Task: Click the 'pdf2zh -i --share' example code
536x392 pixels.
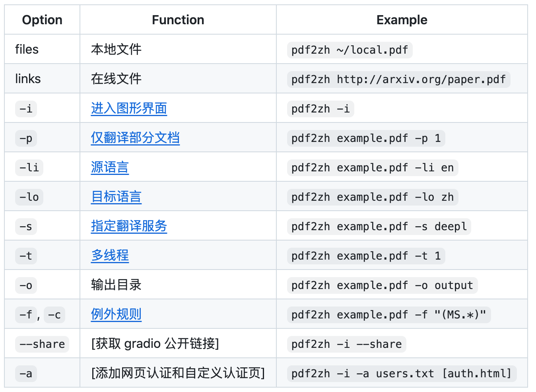Action: tap(346, 344)
